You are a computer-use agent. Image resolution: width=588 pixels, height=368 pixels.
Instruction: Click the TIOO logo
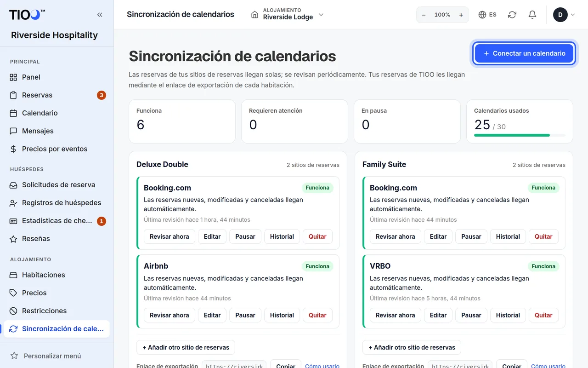pos(27,14)
